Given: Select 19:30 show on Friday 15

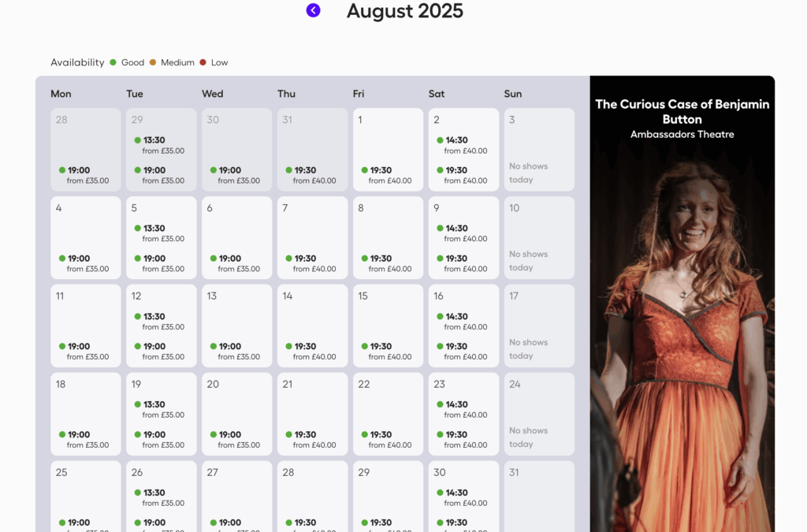Looking at the screenshot, I should point(386,351).
